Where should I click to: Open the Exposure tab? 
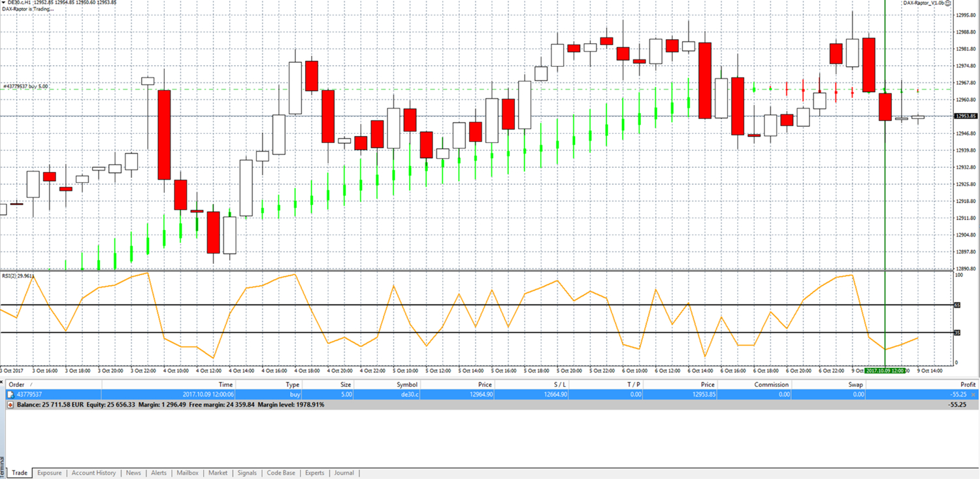(x=49, y=473)
